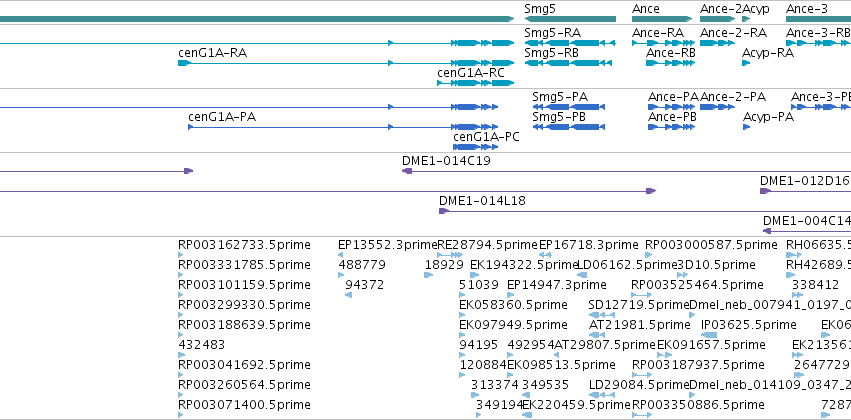Select the DME1-004C14 BAC label
Image resolution: width=851 pixels, height=420 pixels.
(806, 221)
